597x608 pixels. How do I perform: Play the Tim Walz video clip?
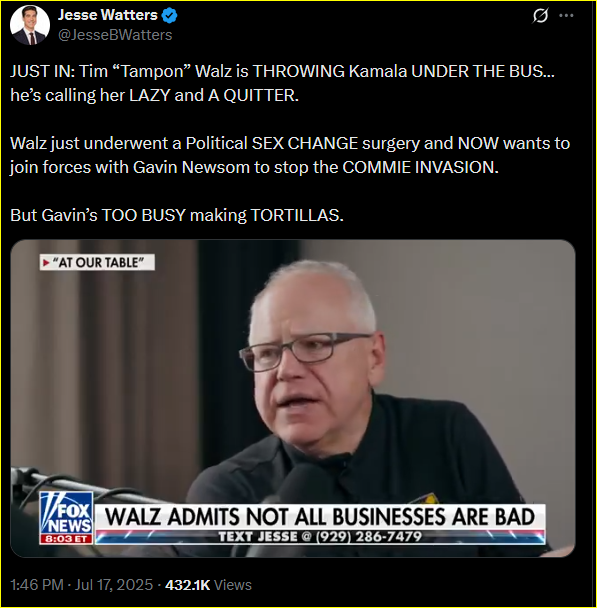point(293,398)
